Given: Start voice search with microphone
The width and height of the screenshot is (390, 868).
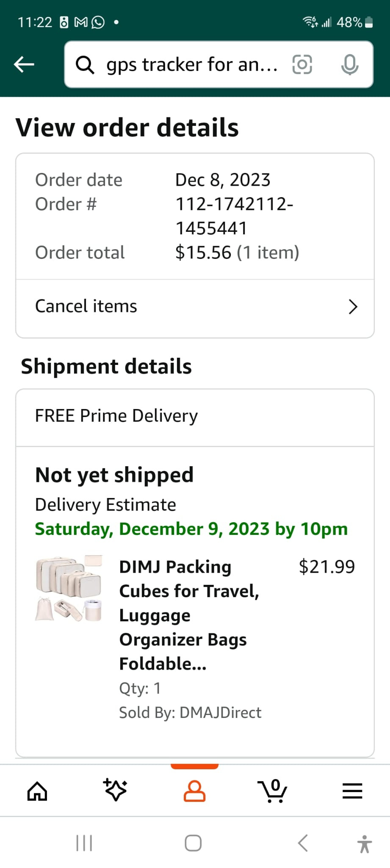Looking at the screenshot, I should [350, 65].
